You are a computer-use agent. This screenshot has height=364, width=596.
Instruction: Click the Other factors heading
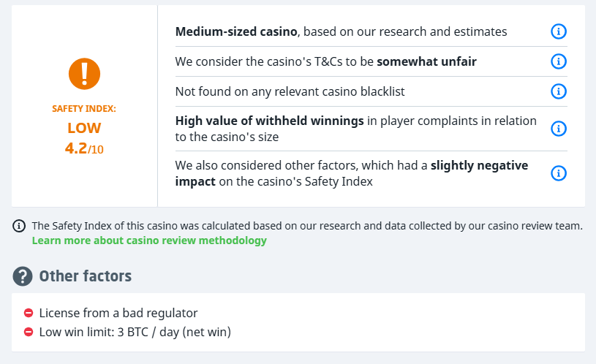pyautogui.click(x=85, y=276)
